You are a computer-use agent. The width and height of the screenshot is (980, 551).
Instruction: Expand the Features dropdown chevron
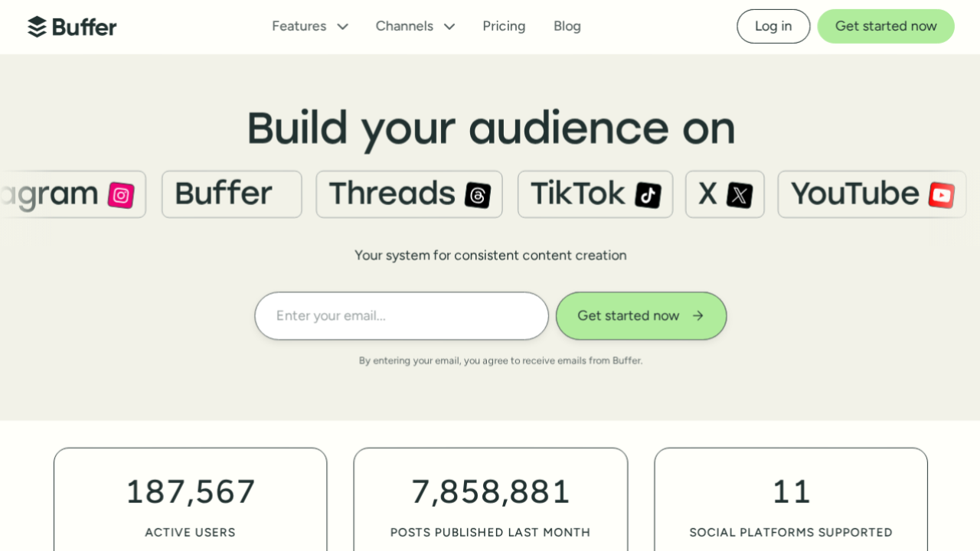pos(343,27)
